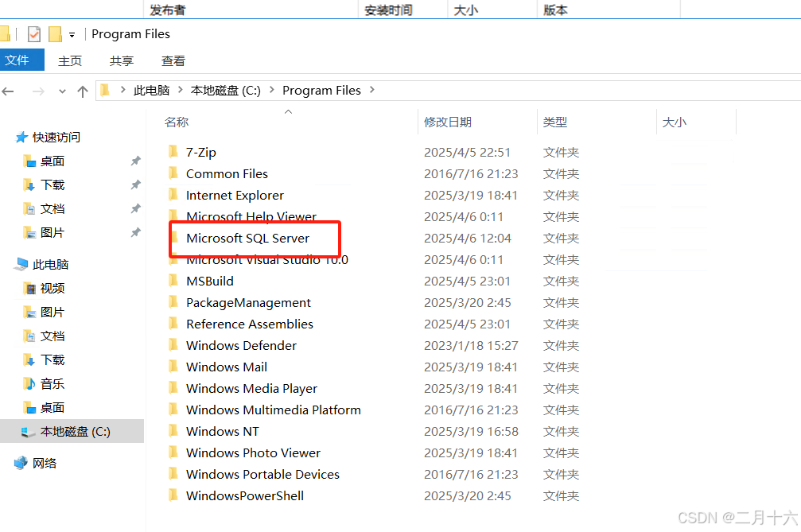Viewport: 801px width, 532px height.
Task: Expand chevron after 本地磁盘 (C:) in address bar
Action: pyautogui.click(x=272, y=90)
